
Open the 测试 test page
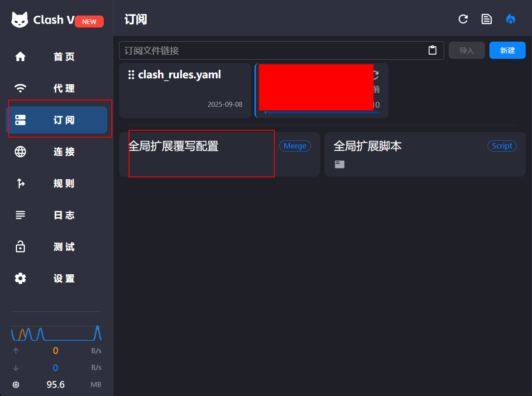pyautogui.click(x=57, y=247)
